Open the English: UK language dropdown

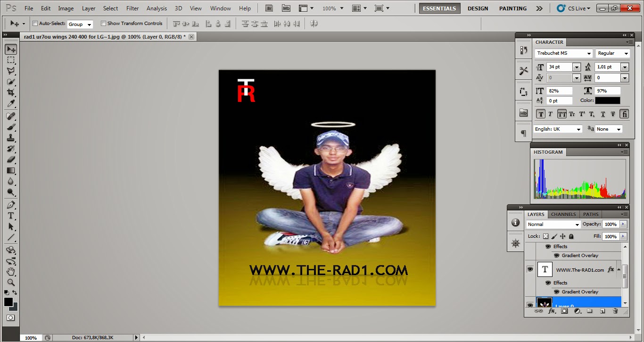click(558, 129)
